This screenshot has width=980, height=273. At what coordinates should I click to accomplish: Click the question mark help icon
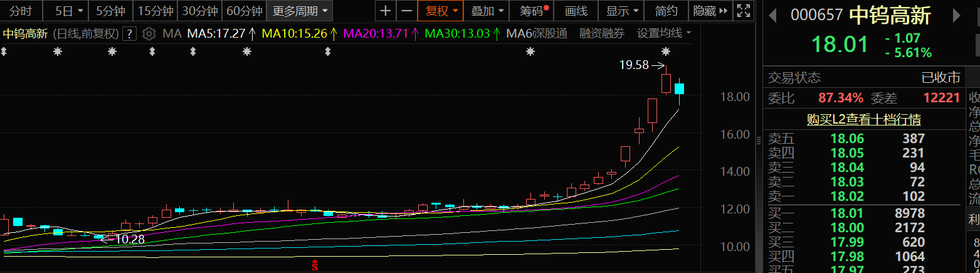(129, 34)
